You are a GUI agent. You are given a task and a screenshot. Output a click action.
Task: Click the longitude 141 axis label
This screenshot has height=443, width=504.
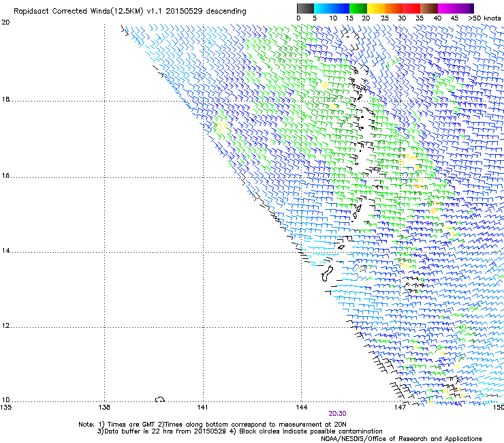coord(202,408)
